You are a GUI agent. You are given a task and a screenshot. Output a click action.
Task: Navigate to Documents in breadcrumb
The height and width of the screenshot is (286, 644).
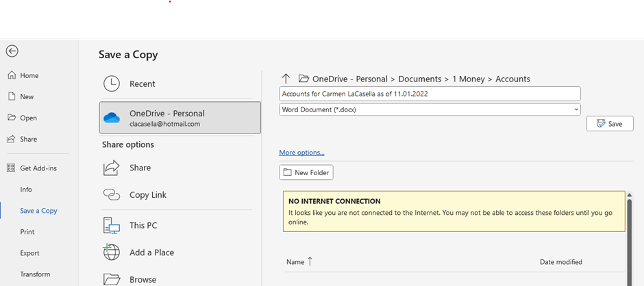pos(420,79)
